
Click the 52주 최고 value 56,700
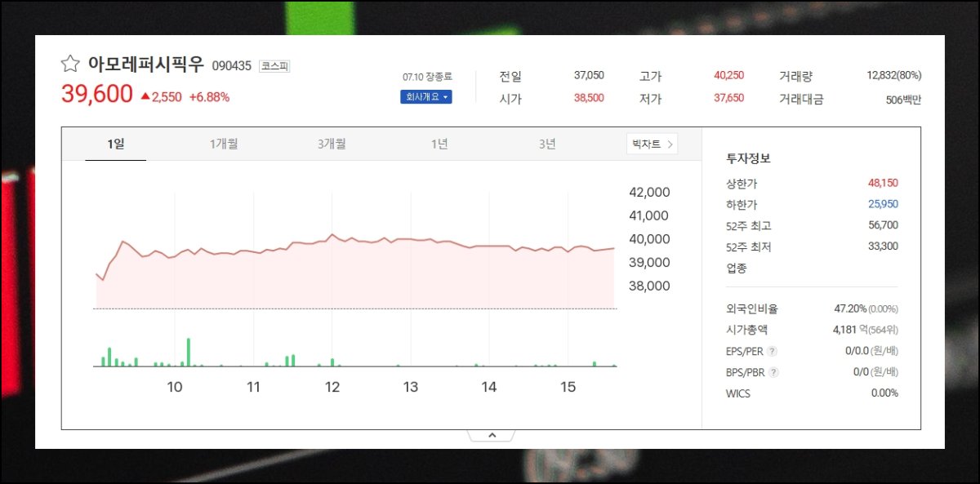click(883, 225)
